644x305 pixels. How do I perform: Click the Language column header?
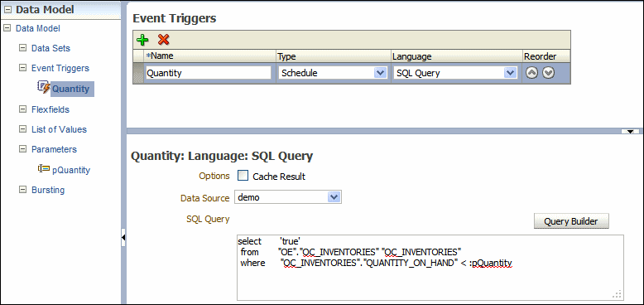(457, 56)
